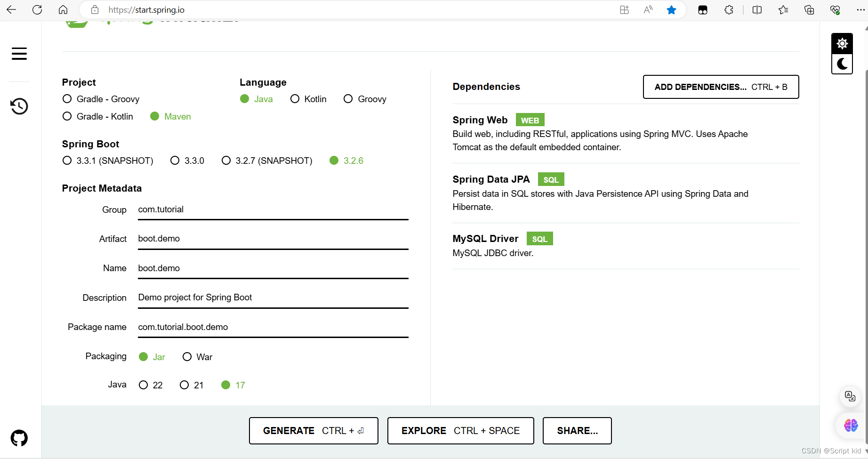
Task: View site information lock icon
Action: point(95,10)
